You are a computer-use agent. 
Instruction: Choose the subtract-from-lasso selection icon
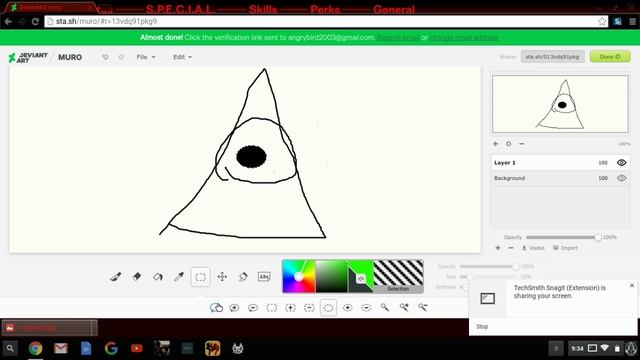pos(253,308)
